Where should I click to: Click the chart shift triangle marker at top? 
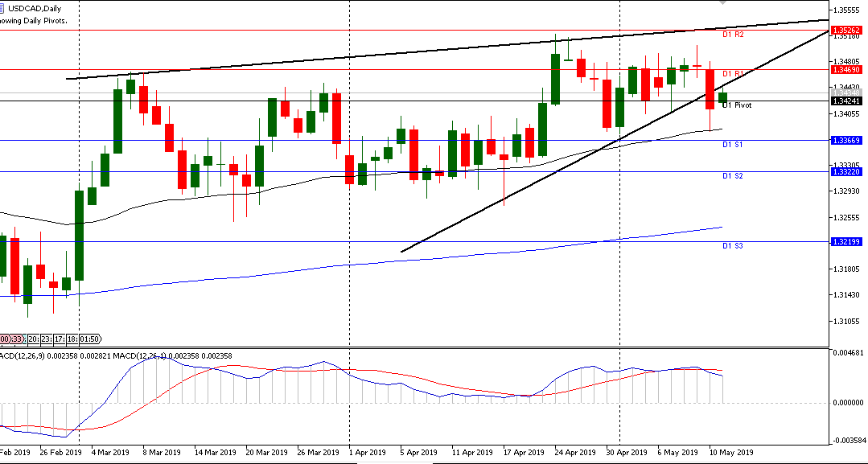(x=723, y=2)
